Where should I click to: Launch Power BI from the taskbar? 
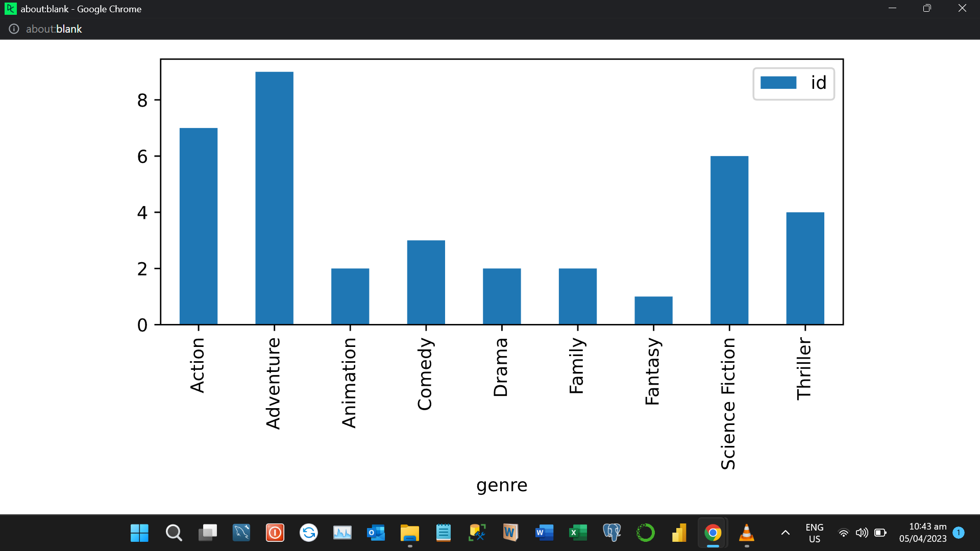[x=679, y=532]
